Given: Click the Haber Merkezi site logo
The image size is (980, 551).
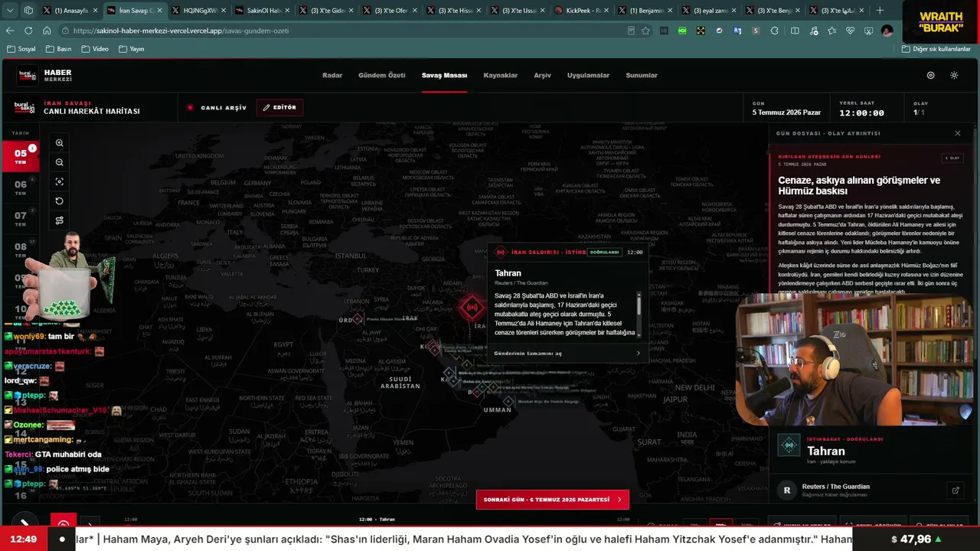Looking at the screenshot, I should click(46, 76).
